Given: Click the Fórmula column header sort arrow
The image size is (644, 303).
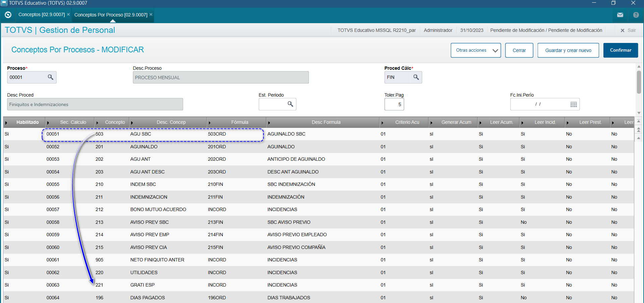Looking at the screenshot, I should tap(210, 123).
